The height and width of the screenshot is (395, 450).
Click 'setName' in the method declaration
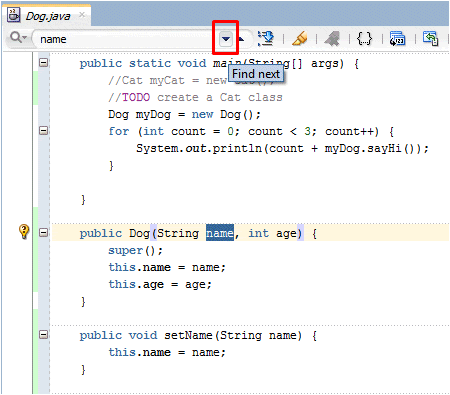188,335
